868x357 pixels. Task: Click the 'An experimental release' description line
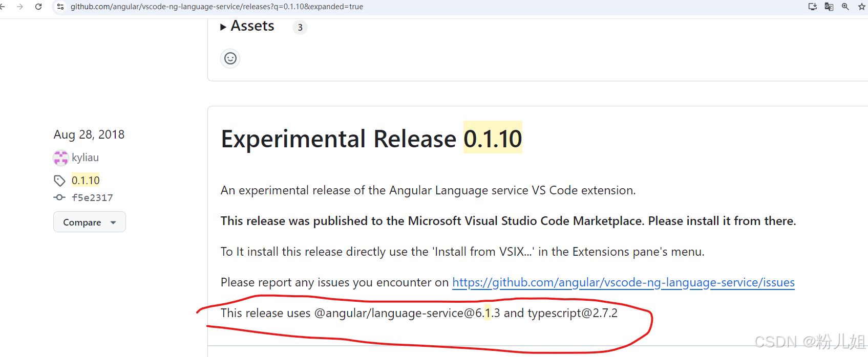(428, 190)
